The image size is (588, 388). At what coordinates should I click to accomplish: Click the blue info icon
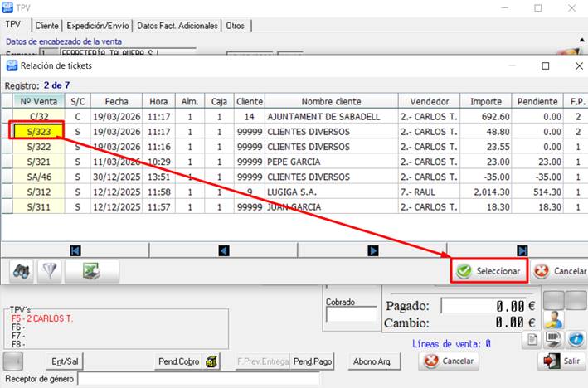pyautogui.click(x=575, y=338)
